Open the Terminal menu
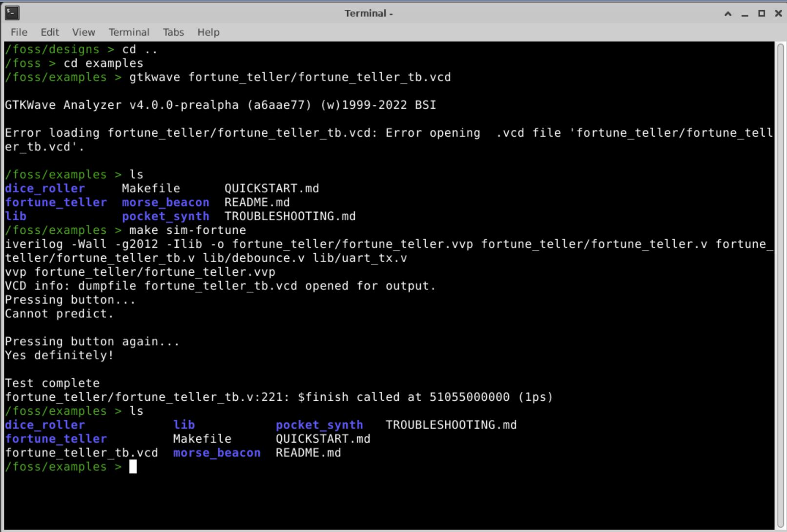787x532 pixels. click(x=129, y=32)
